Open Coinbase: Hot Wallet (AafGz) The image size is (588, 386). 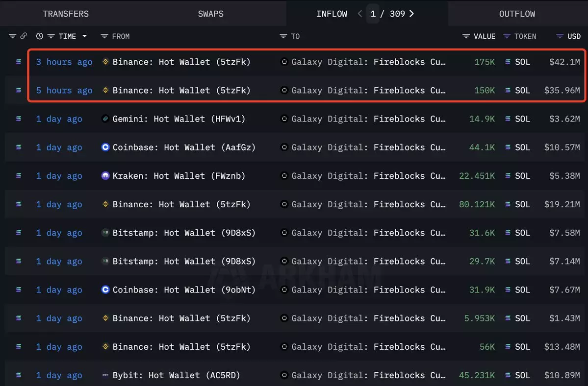184,147
